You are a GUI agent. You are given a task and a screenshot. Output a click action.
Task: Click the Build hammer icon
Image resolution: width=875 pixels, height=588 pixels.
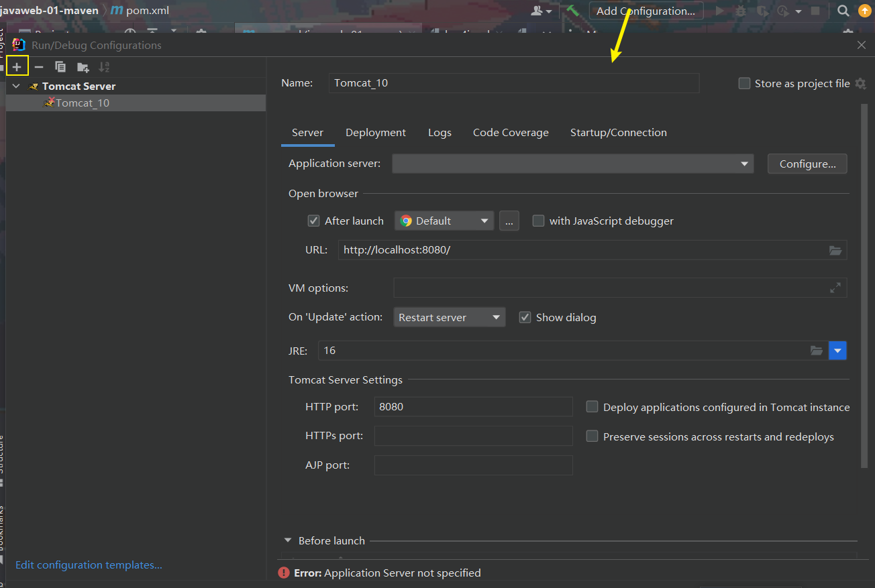572,11
